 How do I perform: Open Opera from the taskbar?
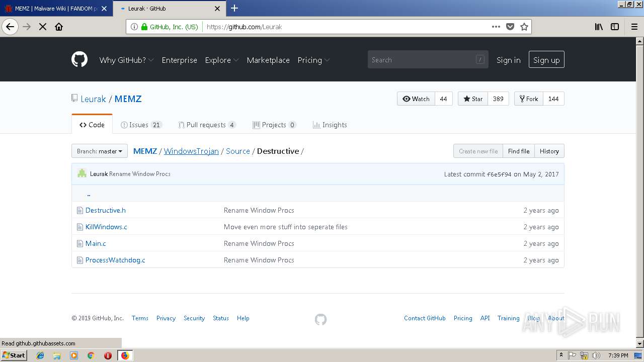[108, 355]
